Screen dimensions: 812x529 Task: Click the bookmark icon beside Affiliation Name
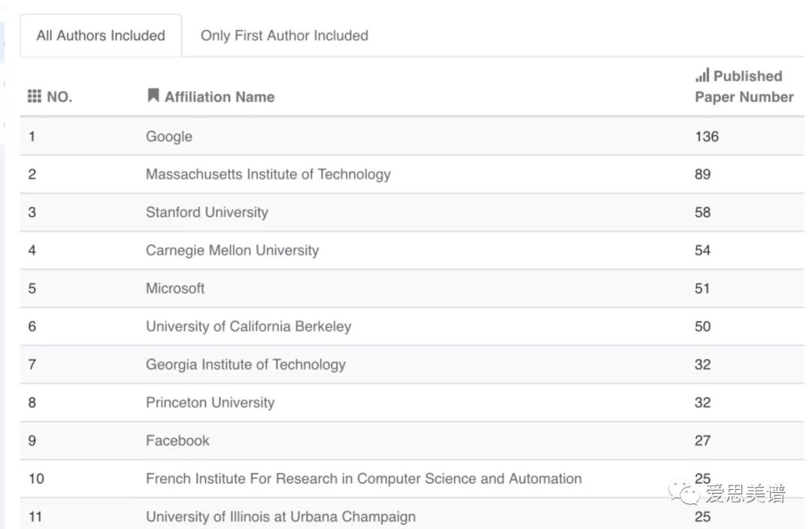tap(153, 96)
